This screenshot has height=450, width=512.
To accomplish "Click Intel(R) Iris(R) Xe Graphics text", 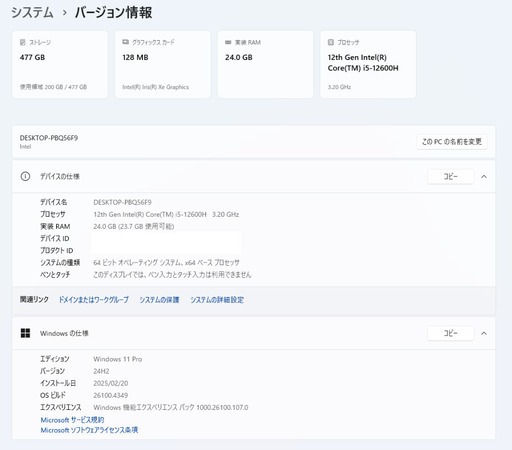I will pyautogui.click(x=155, y=87).
